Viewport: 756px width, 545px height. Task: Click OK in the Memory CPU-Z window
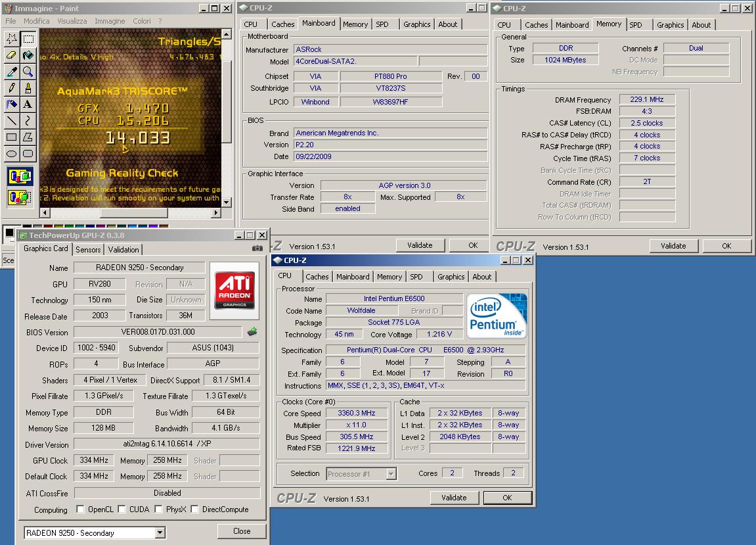[x=726, y=246]
